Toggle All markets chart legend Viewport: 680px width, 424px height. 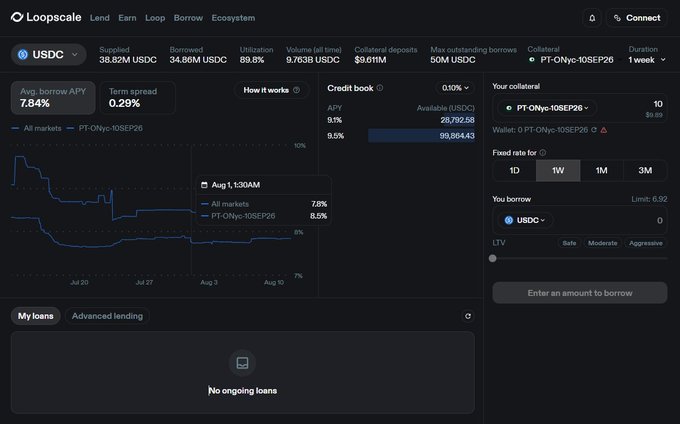(37, 128)
